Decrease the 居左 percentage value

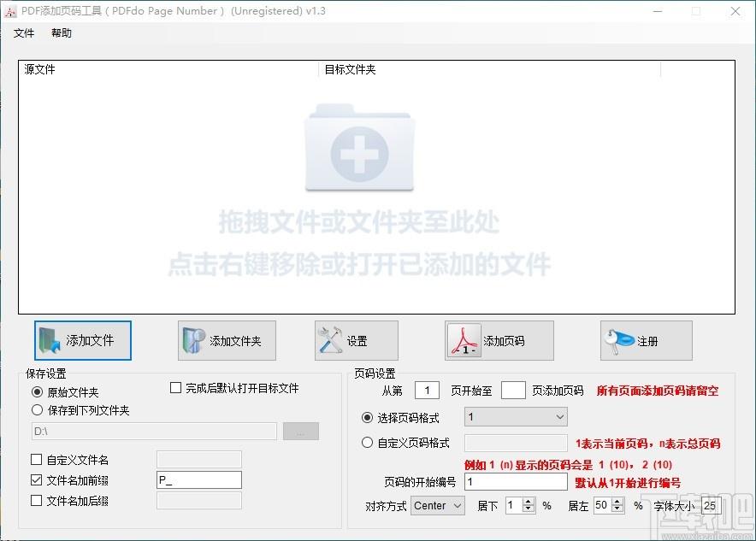617,509
